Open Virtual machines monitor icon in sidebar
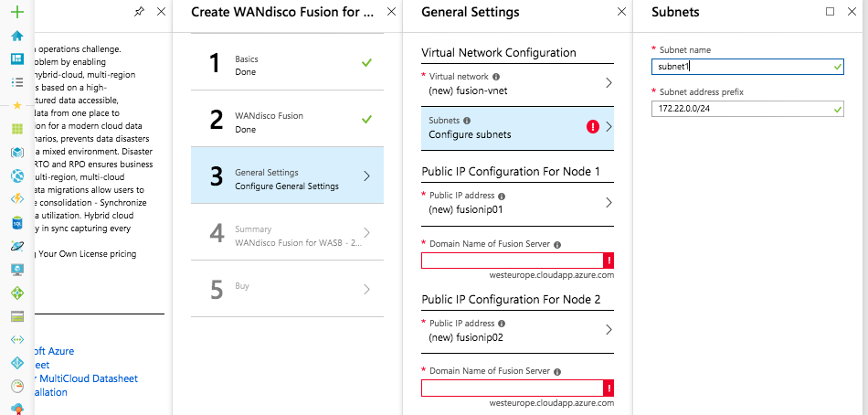This screenshot has height=415, width=868. click(x=17, y=270)
